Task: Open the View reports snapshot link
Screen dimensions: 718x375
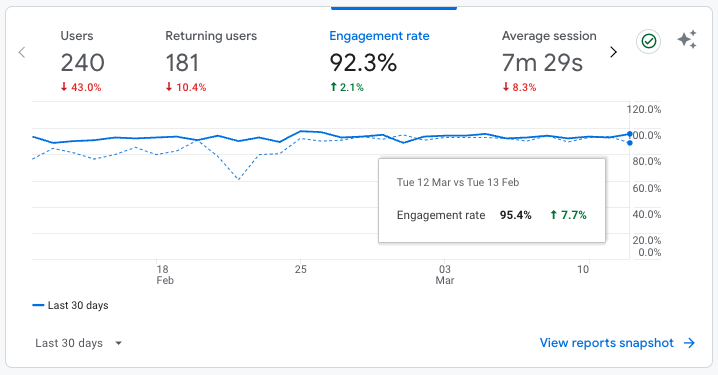Action: 606,343
